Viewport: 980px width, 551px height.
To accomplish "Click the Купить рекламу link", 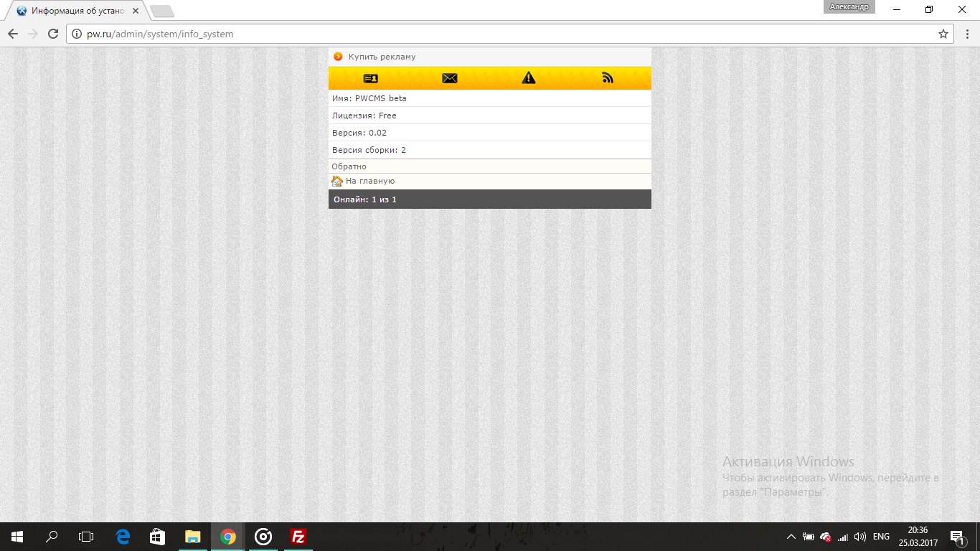I will 382,57.
